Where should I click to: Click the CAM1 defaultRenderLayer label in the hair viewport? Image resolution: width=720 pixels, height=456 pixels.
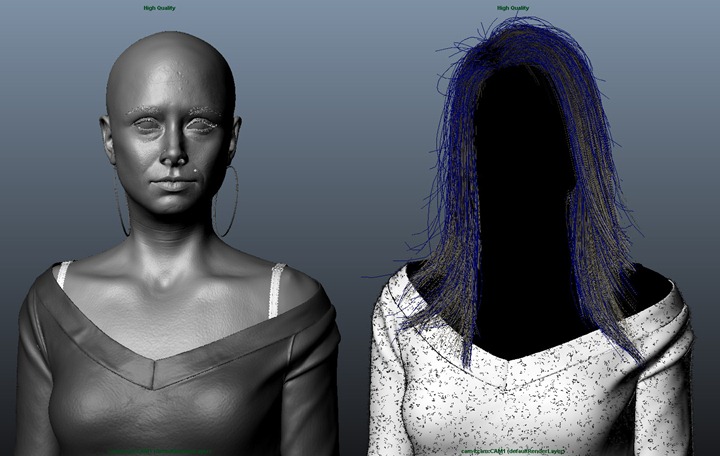pyautogui.click(x=513, y=451)
